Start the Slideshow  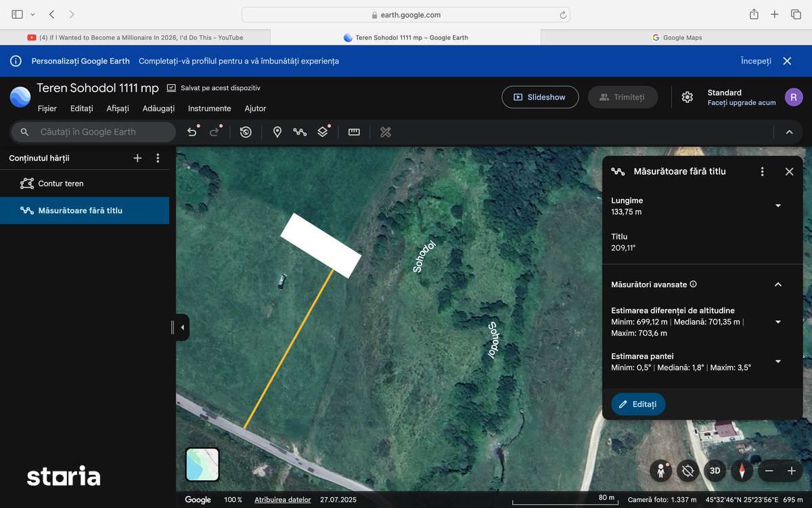tap(539, 97)
